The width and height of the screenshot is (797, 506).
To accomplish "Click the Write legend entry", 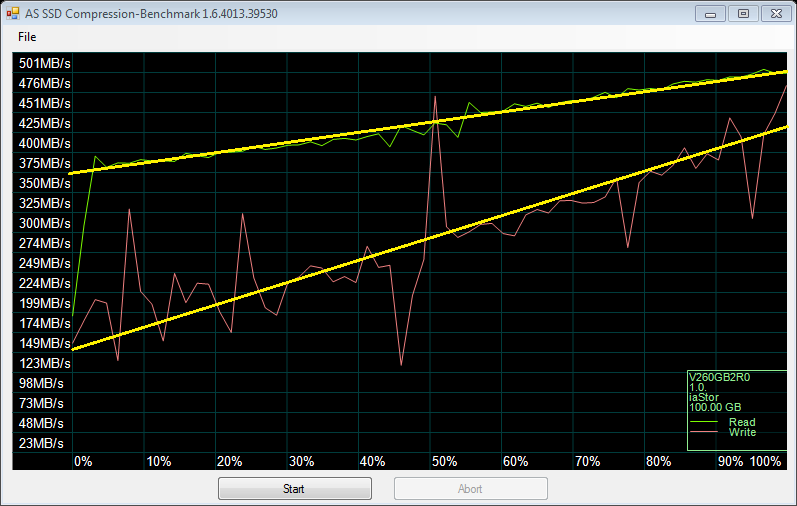I will (742, 432).
